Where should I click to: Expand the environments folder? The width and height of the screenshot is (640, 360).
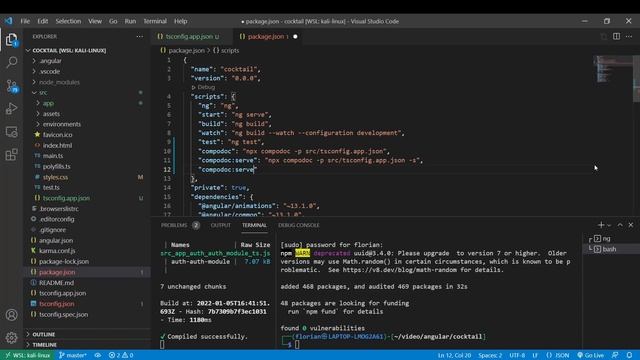(x=62, y=124)
